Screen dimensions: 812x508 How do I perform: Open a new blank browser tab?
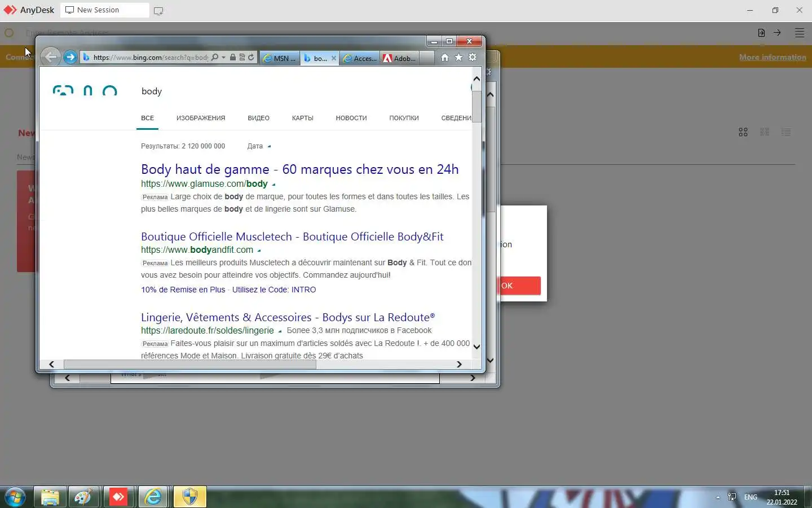click(x=427, y=58)
